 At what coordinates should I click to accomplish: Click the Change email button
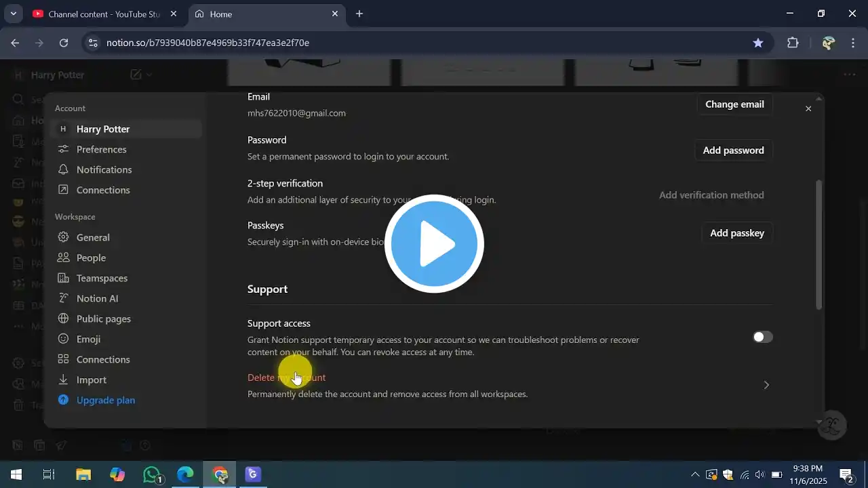pos(734,104)
